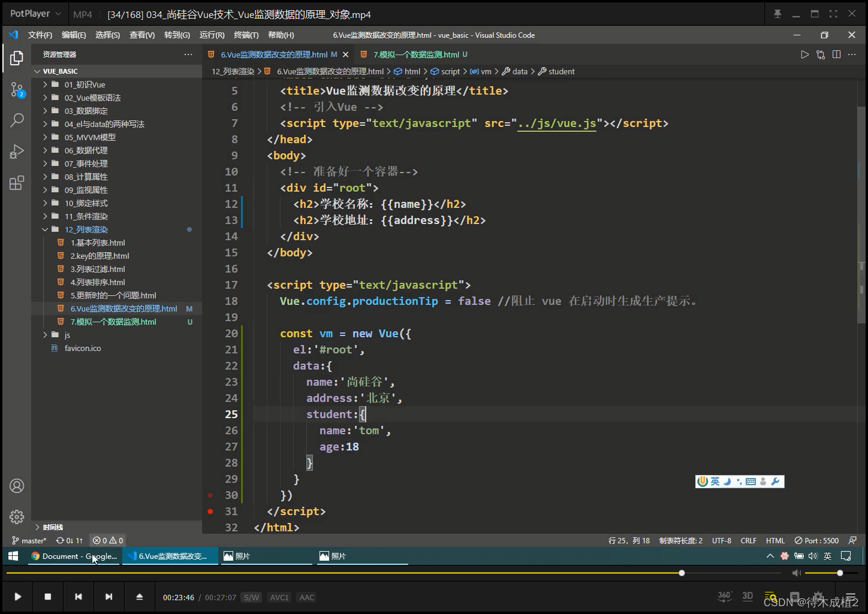This screenshot has height=614, width=868.
Task: Open the floating IME toolbar wrench settings
Action: point(775,482)
